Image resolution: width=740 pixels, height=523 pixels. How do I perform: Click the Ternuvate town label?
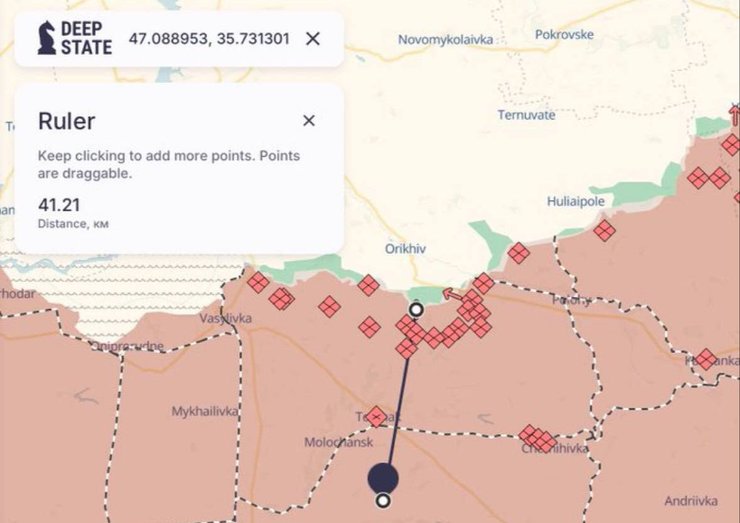click(526, 115)
